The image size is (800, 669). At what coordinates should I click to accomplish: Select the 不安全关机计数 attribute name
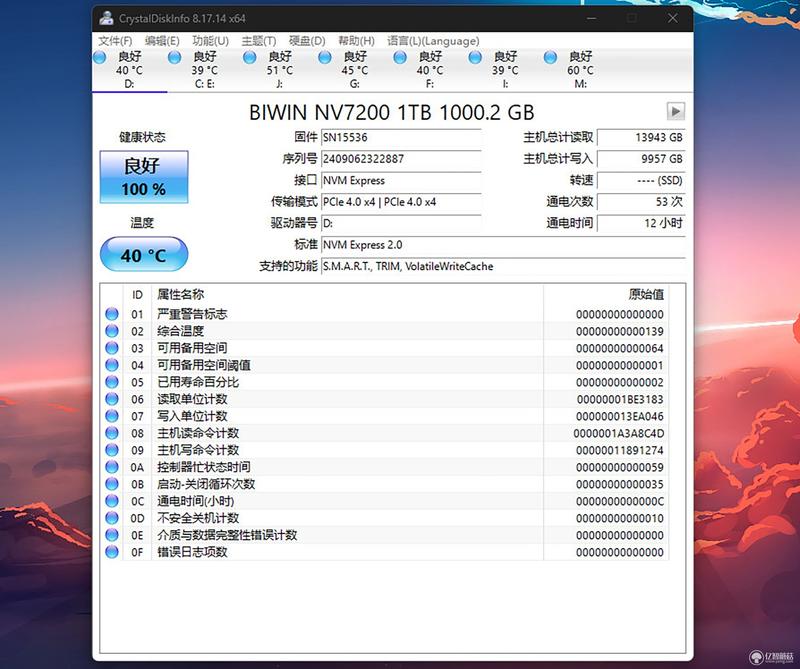pyautogui.click(x=198, y=518)
